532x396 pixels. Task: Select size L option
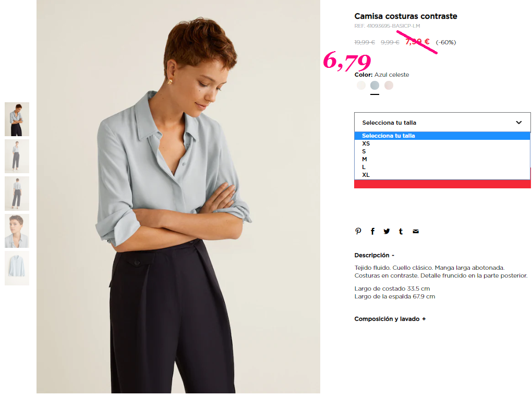[442, 167]
